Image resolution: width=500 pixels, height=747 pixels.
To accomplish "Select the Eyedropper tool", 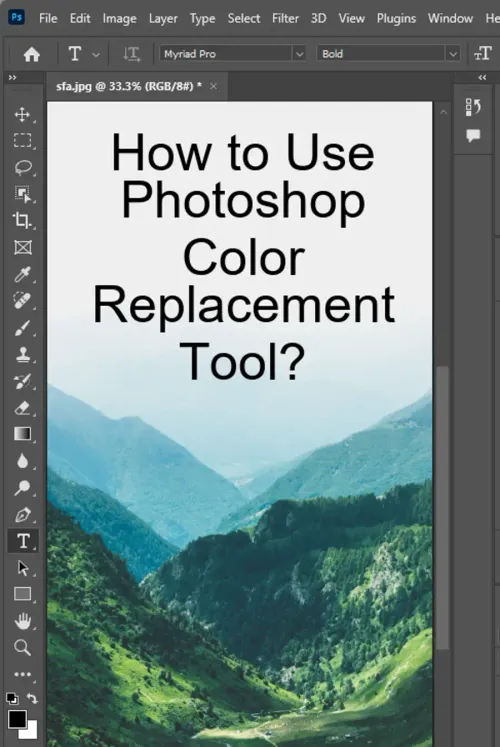I will 22,274.
